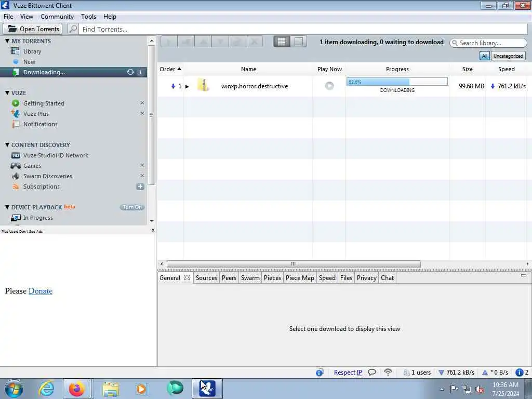Click the Notifications list icon
The width and height of the screenshot is (532, 399).
point(16,124)
